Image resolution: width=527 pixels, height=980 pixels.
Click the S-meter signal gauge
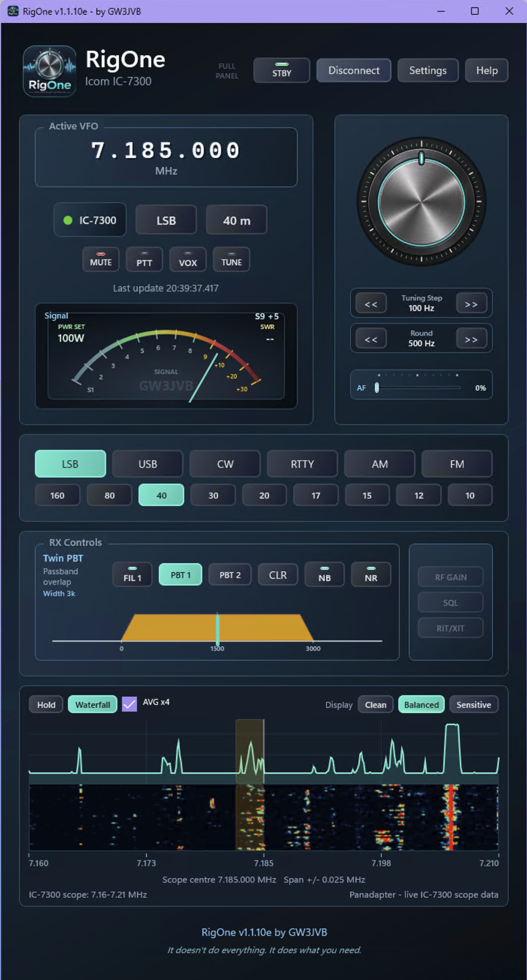tap(166, 356)
